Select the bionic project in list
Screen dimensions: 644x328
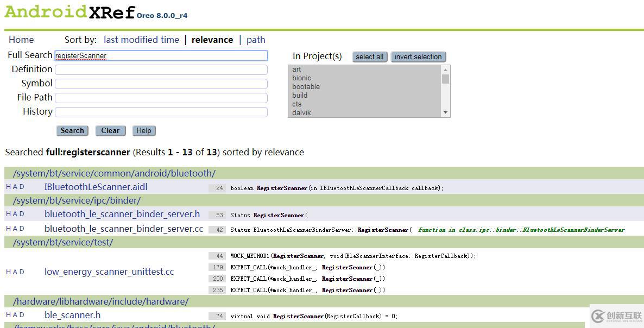click(x=301, y=78)
